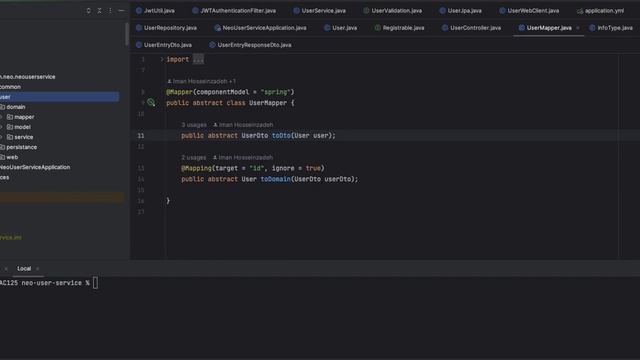This screenshot has width=640, height=360.
Task: Select the common package in project tree
Action: point(11,87)
